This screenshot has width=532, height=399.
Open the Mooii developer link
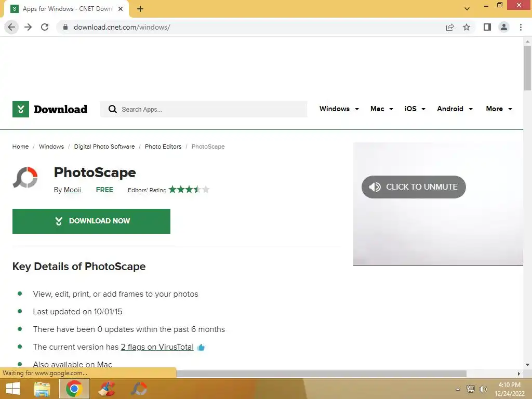click(x=73, y=190)
